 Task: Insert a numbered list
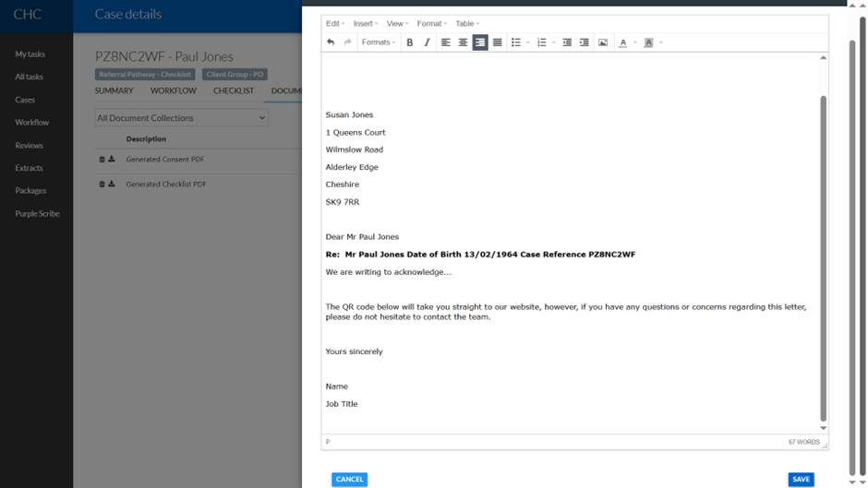[542, 42]
